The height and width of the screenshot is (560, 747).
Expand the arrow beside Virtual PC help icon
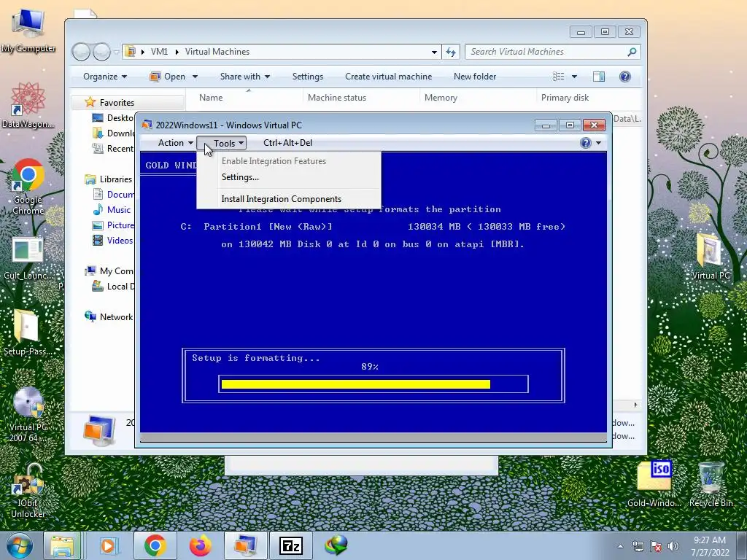click(x=598, y=143)
